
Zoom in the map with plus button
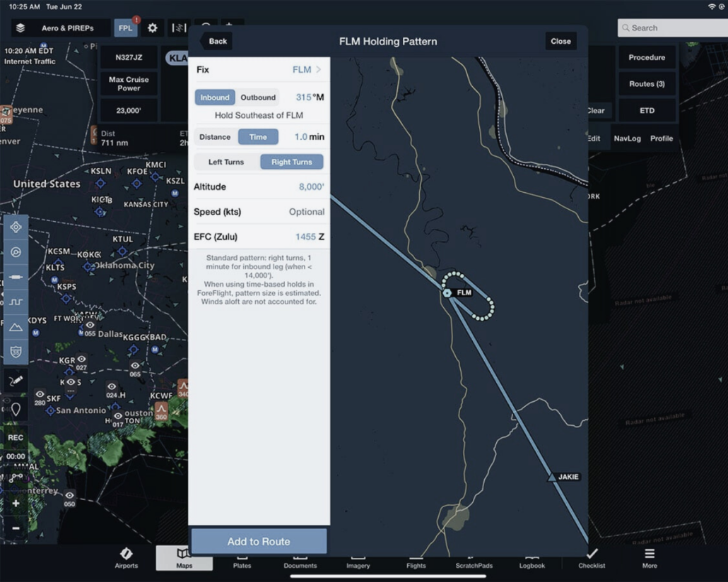click(16, 504)
